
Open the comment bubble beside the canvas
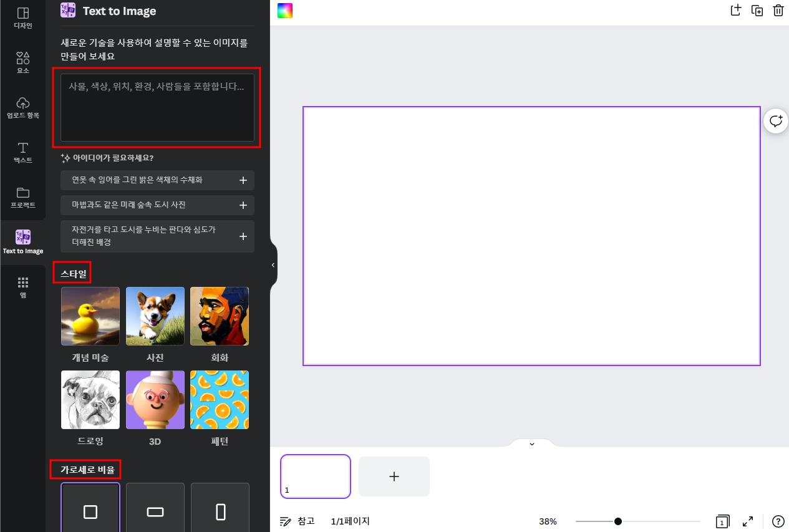tap(775, 121)
